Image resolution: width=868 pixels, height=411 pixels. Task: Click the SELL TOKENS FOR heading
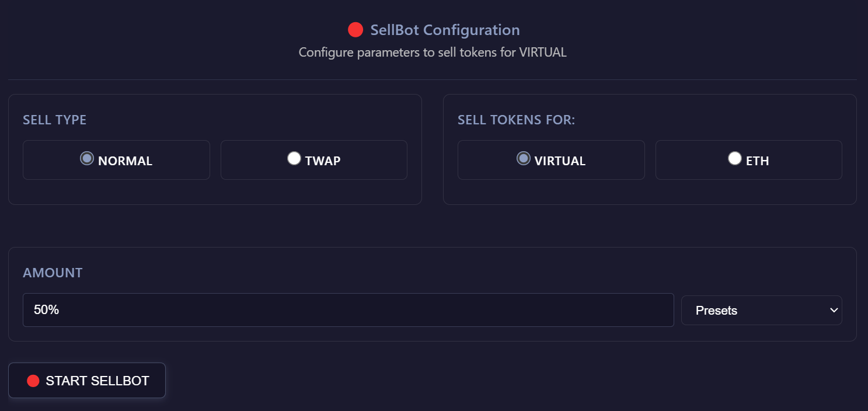tap(516, 120)
